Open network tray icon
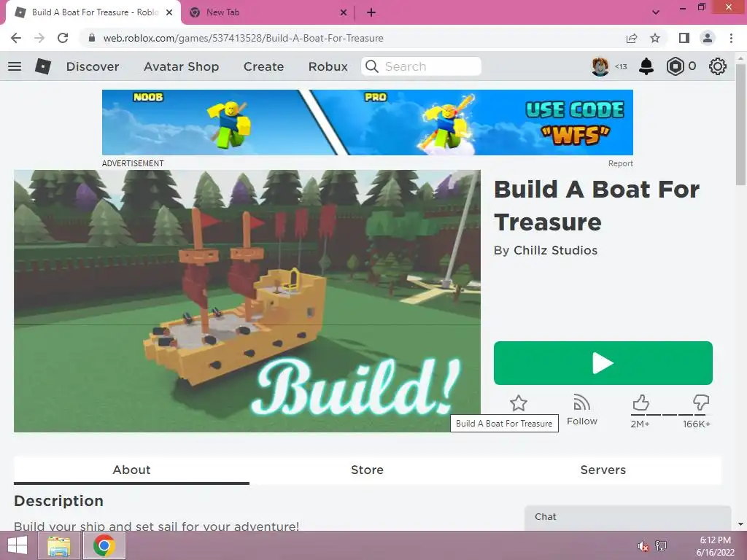 pos(661,545)
